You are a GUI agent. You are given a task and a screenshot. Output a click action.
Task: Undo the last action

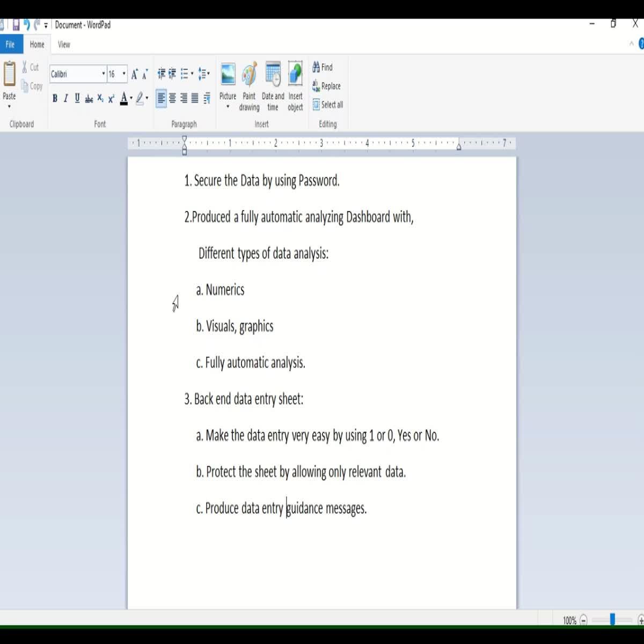(x=26, y=25)
